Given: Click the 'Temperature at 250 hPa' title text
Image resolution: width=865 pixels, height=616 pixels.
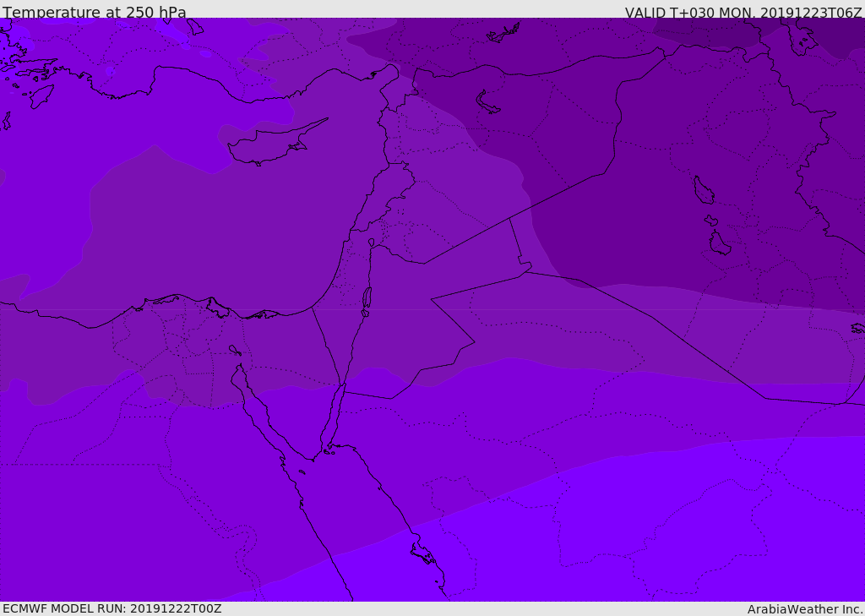Looking at the screenshot, I should [95, 12].
